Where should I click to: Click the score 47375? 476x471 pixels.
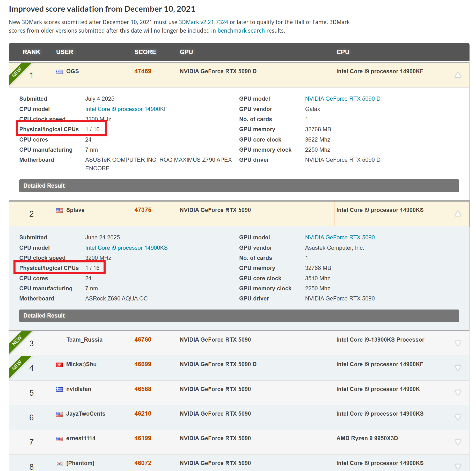pos(143,210)
